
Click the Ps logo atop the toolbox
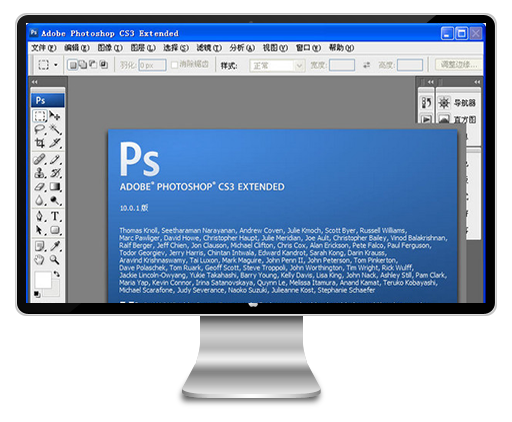pyautogui.click(x=48, y=100)
